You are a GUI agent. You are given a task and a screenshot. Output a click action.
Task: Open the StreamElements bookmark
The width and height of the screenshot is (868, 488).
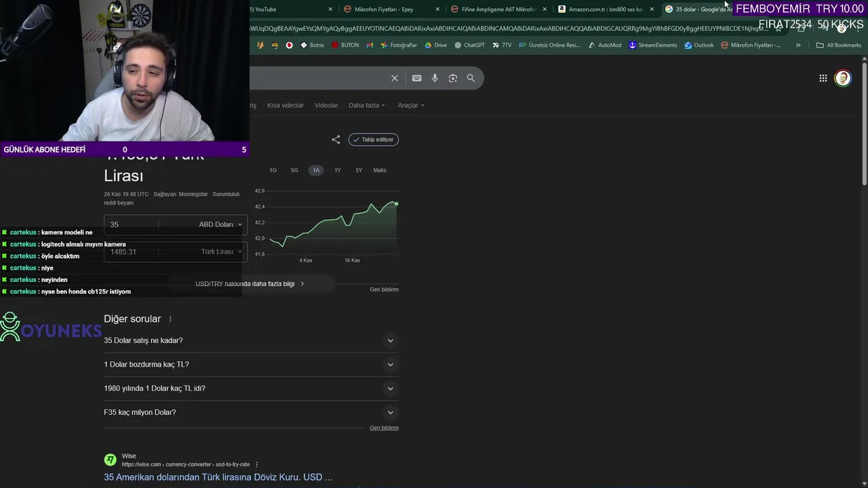click(652, 45)
